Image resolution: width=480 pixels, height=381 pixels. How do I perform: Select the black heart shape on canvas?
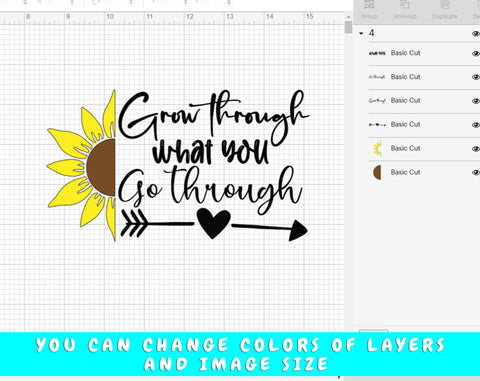point(213,223)
